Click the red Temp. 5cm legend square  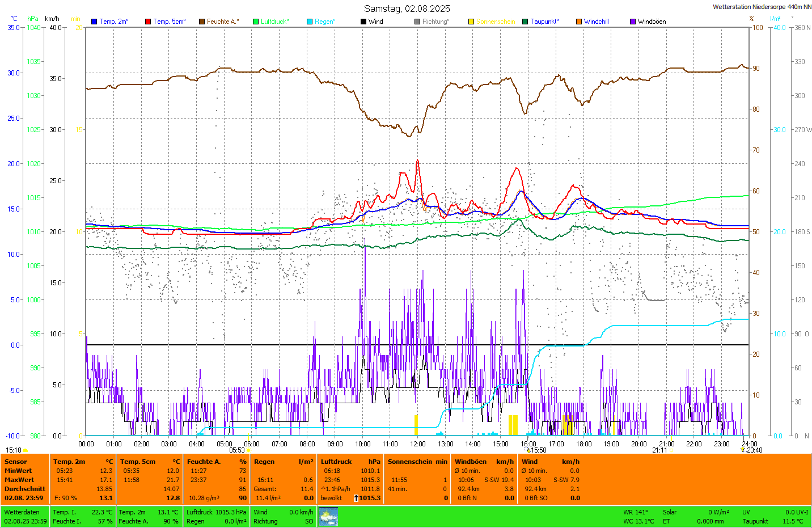[148, 22]
